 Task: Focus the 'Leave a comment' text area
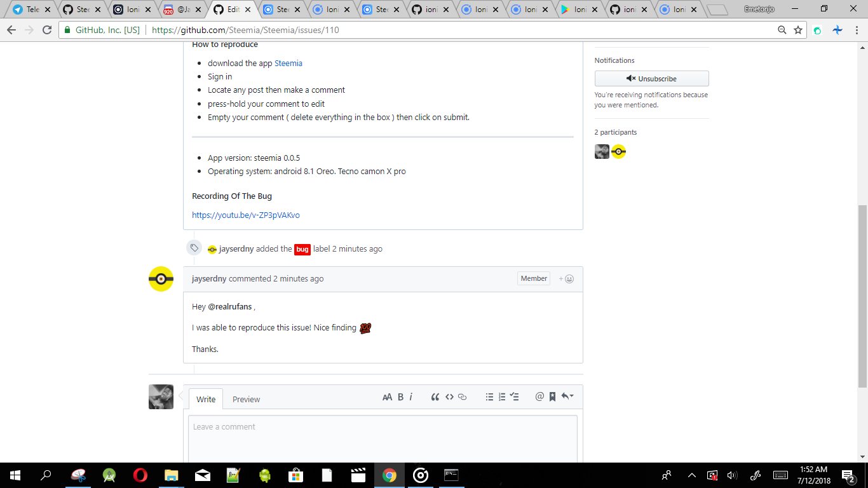(x=383, y=439)
